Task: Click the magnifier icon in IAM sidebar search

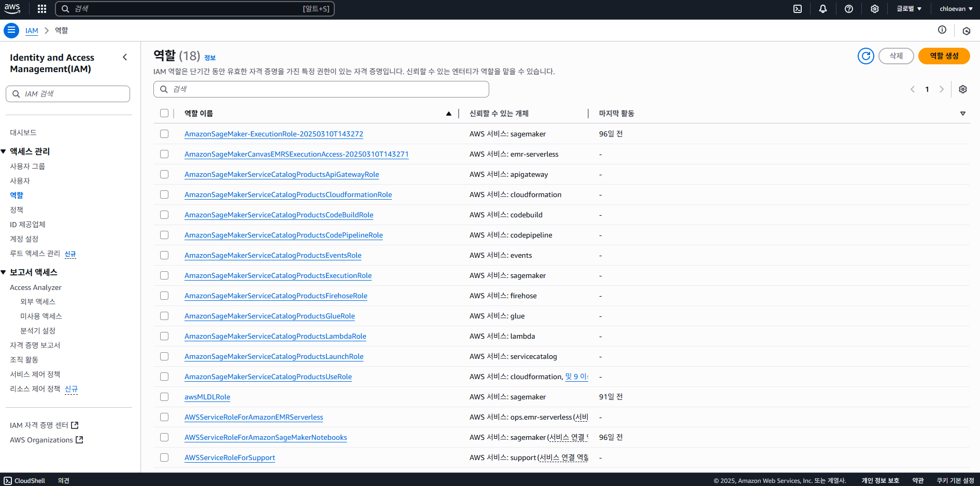Action: coord(16,94)
